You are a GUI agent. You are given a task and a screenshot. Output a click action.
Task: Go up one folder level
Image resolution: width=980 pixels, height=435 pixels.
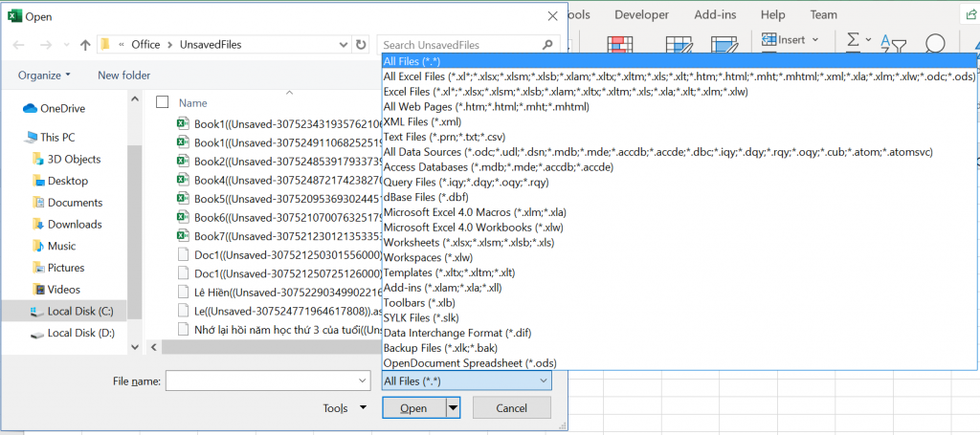click(85, 45)
